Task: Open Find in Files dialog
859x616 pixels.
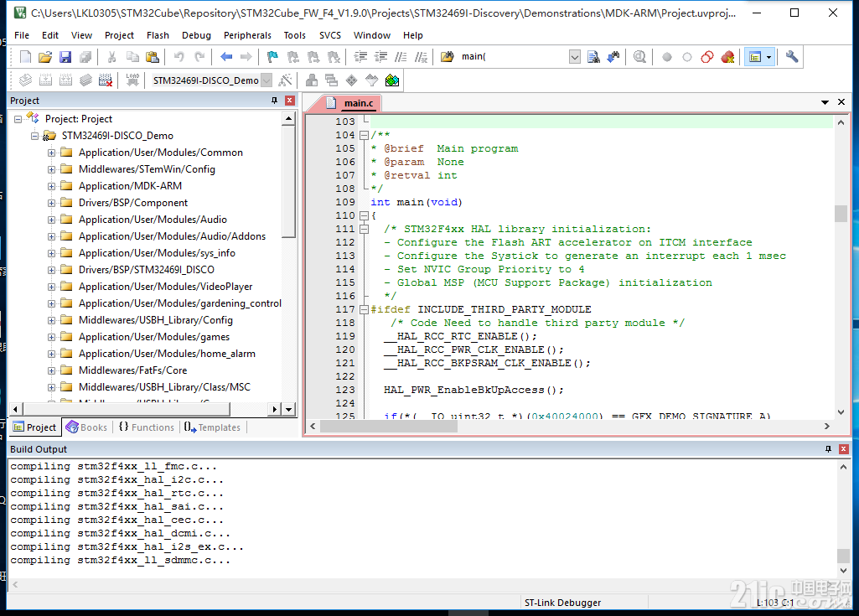Action: (x=447, y=57)
